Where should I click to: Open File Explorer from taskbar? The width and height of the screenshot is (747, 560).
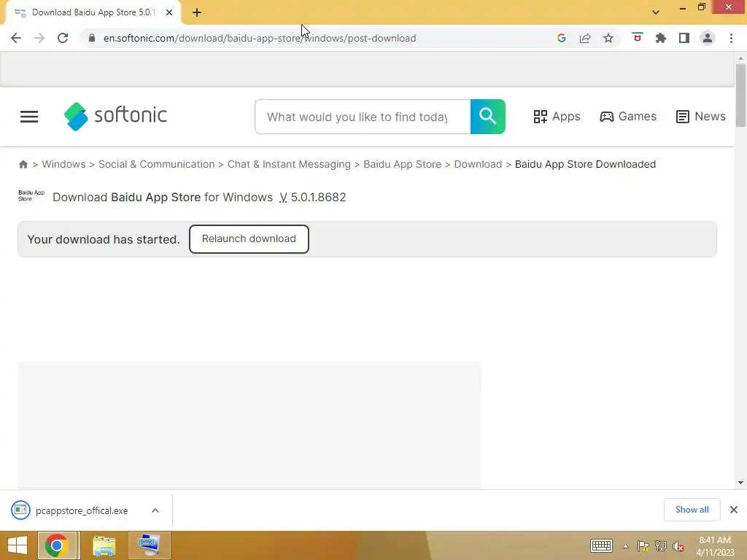104,545
